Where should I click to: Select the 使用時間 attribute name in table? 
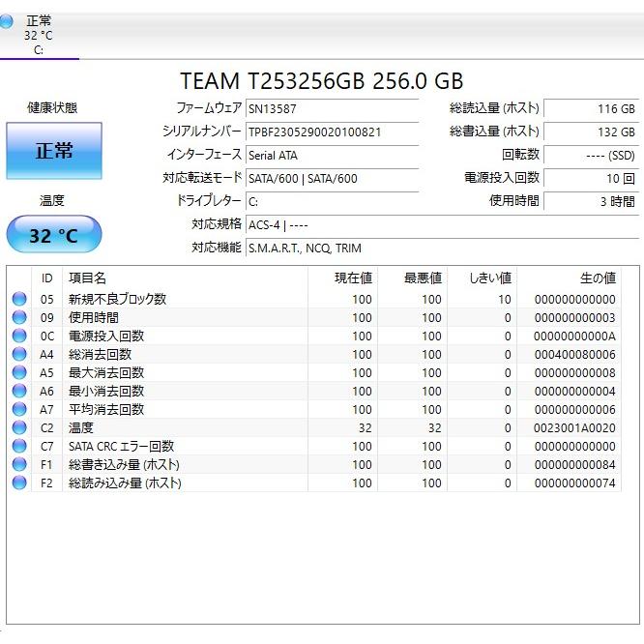[93, 317]
